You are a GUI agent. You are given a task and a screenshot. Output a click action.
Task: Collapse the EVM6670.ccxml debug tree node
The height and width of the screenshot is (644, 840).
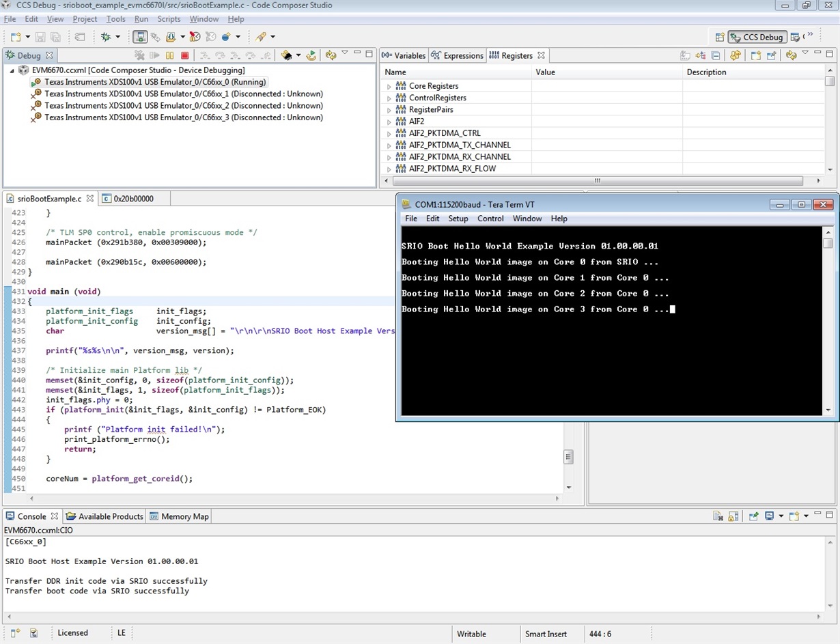[x=12, y=70]
